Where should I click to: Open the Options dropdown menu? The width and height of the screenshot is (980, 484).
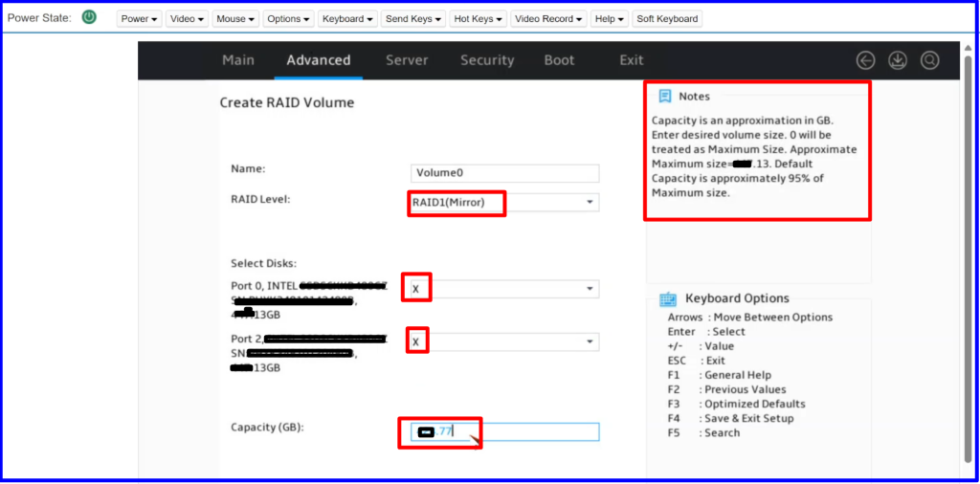(x=288, y=19)
